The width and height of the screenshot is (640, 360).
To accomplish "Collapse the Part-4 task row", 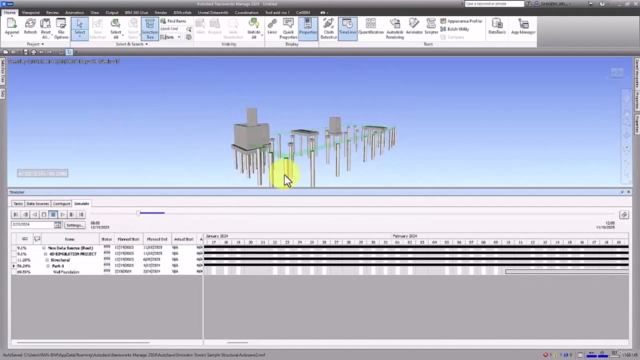I will [48, 266].
